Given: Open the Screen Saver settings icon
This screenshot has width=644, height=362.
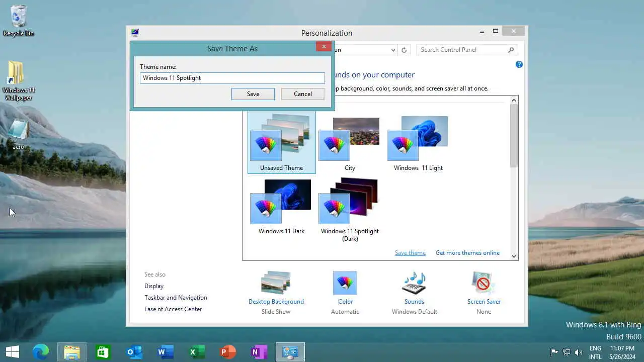Looking at the screenshot, I should (484, 283).
